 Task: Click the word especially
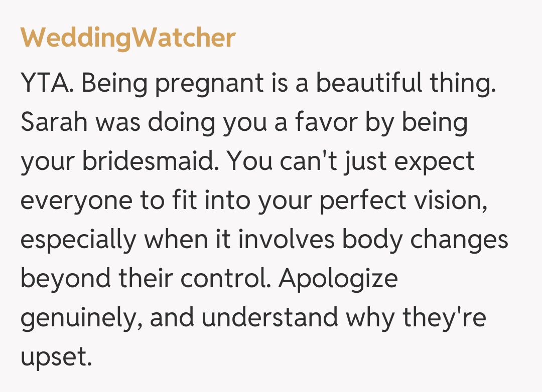[x=78, y=241]
